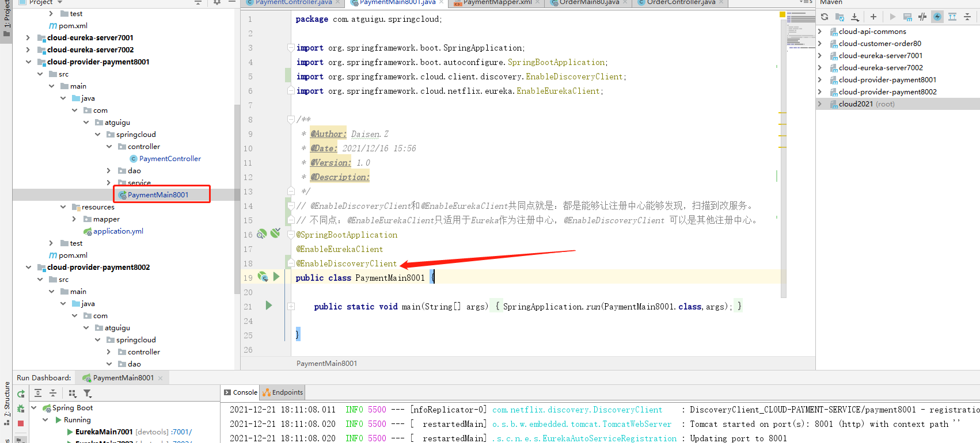Click TomcatWebServer class link in console
This screenshot has width=980, height=443.
coord(582,424)
